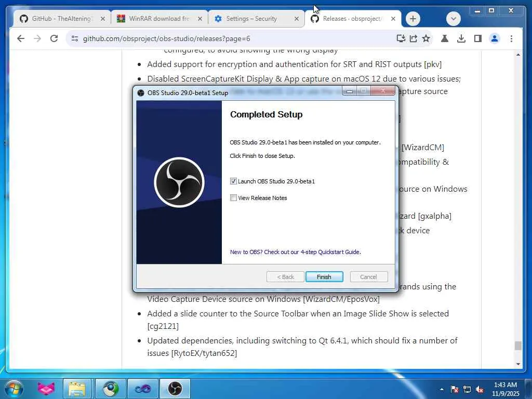532x399 pixels.
Task: Select the Releases · obsproject tab
Action: pos(352,19)
